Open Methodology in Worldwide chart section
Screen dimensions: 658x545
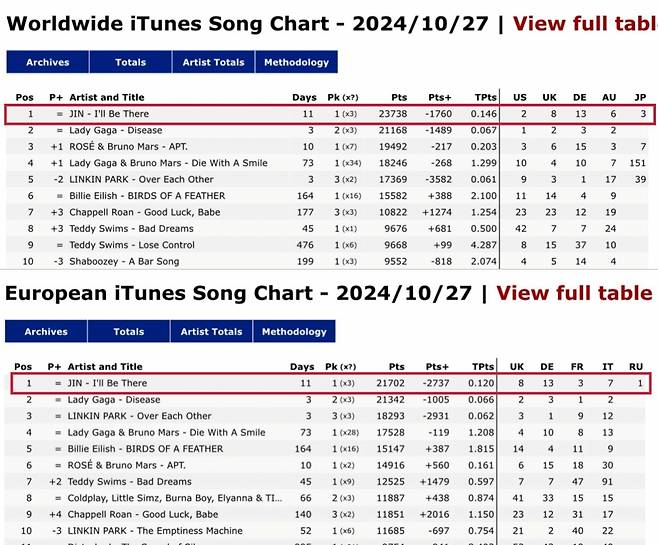296,62
